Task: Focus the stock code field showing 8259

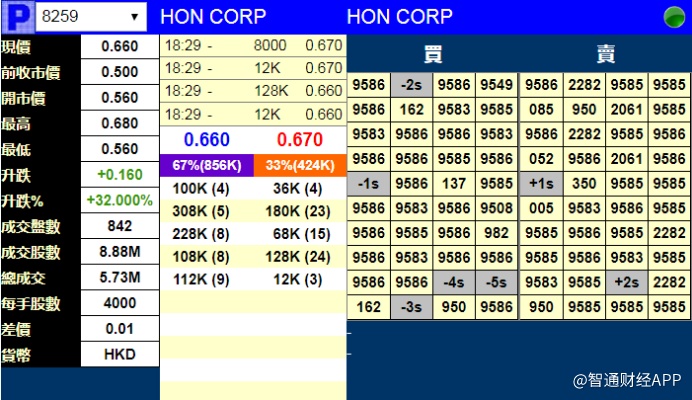Action: pos(91,17)
